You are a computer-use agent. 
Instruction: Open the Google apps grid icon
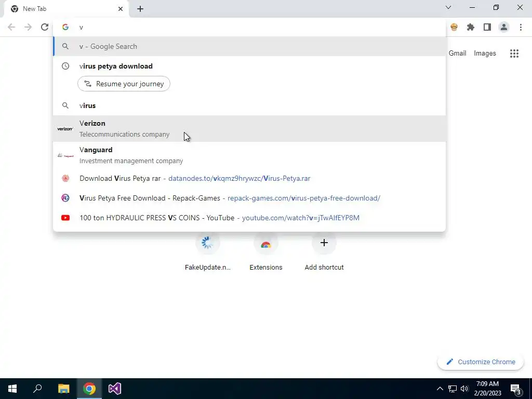pos(514,54)
